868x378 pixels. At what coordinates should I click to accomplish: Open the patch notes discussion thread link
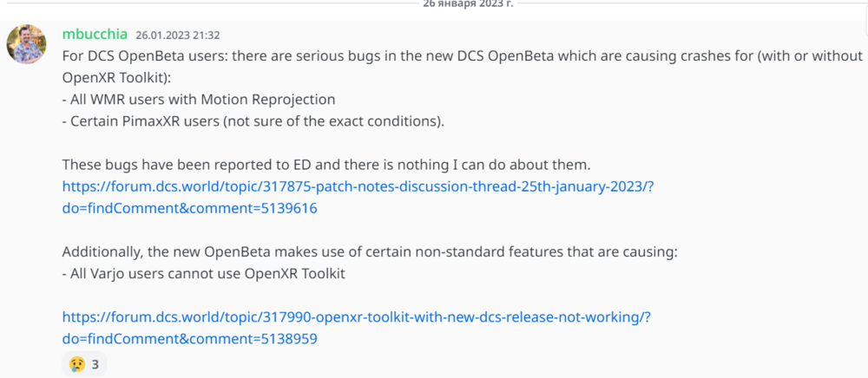(358, 186)
